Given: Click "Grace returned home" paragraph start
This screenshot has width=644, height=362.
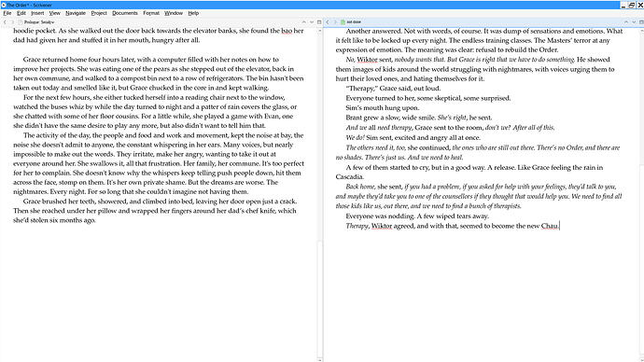Looking at the screenshot, I should [x=52, y=60].
